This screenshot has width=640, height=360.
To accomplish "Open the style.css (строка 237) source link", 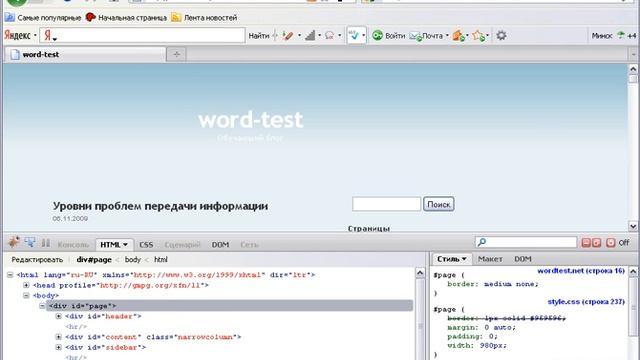I will 586,302.
